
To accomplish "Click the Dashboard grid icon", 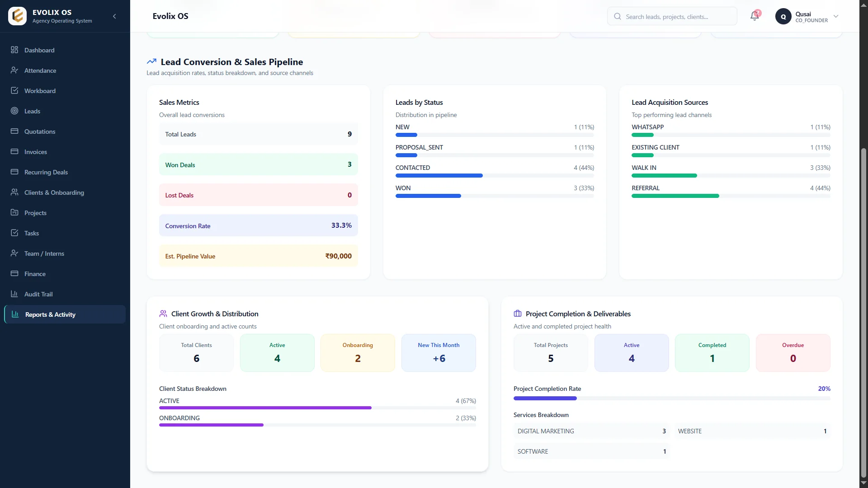I will (x=14, y=50).
